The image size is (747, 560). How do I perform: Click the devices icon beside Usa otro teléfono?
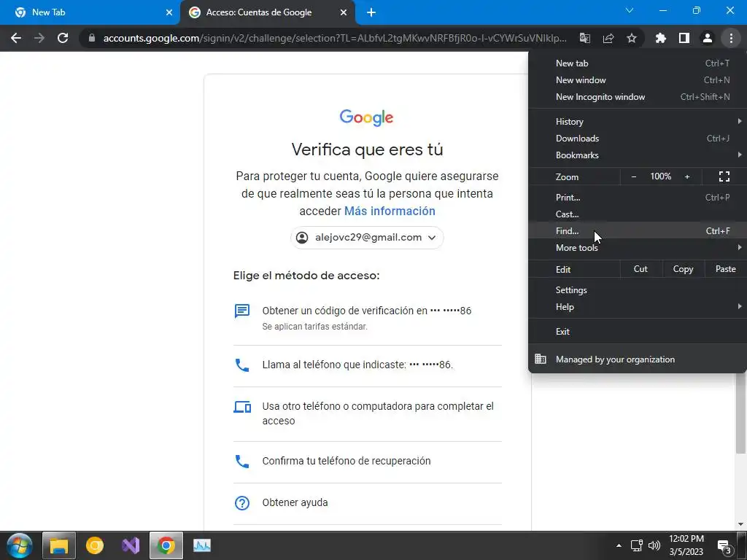pyautogui.click(x=242, y=407)
